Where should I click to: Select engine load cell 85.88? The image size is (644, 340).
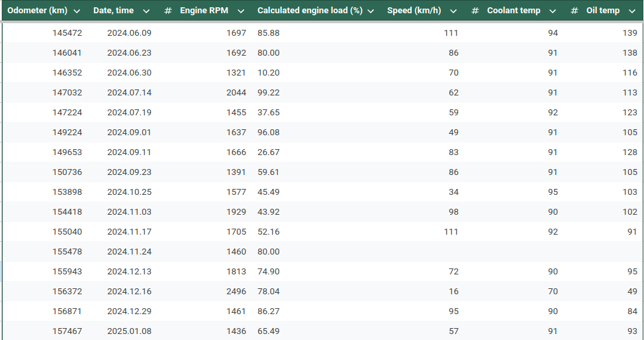point(269,33)
